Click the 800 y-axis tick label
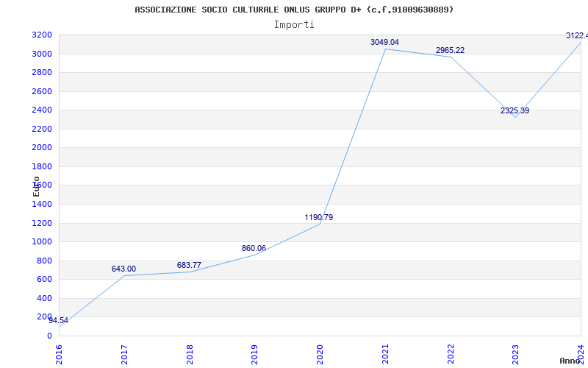Screen dimensions: 588x368 click(45, 261)
